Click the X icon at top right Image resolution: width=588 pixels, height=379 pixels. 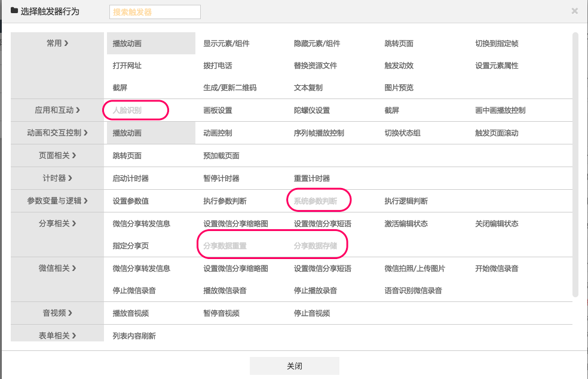pyautogui.click(x=574, y=11)
